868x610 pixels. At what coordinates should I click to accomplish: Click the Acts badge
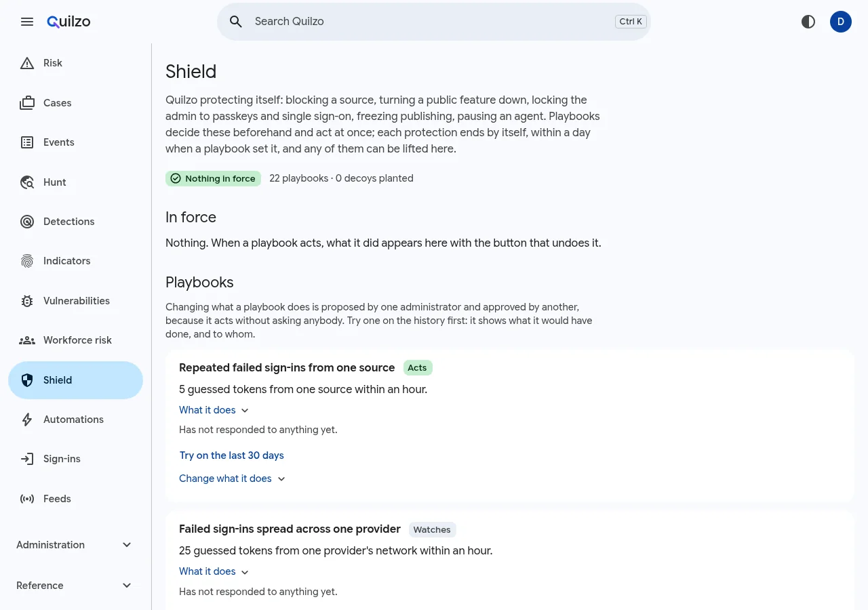[x=417, y=368]
